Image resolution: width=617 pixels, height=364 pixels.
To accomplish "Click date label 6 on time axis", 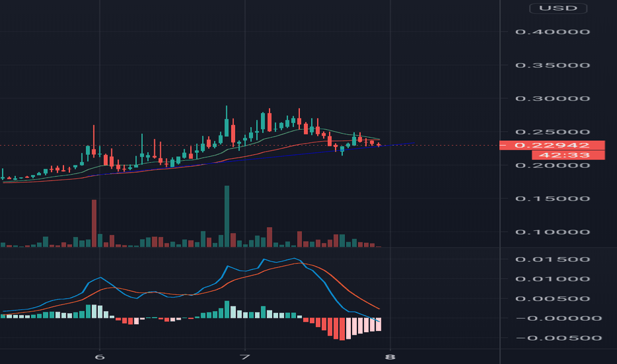I will [x=100, y=357].
